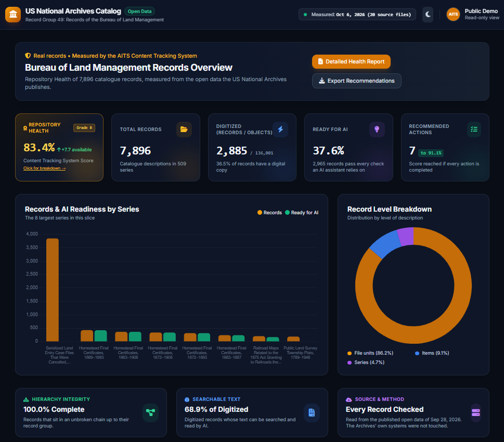The width and height of the screenshot is (504, 442).
Task: Click the brain icon beside Searchable Text heading
Action: 187,399
